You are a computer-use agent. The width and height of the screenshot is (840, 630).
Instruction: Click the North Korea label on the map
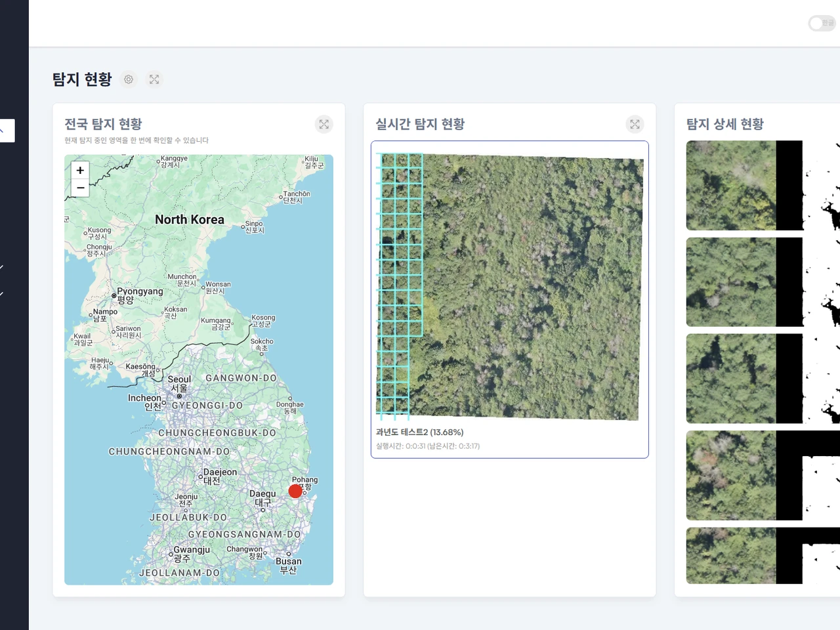(x=190, y=220)
